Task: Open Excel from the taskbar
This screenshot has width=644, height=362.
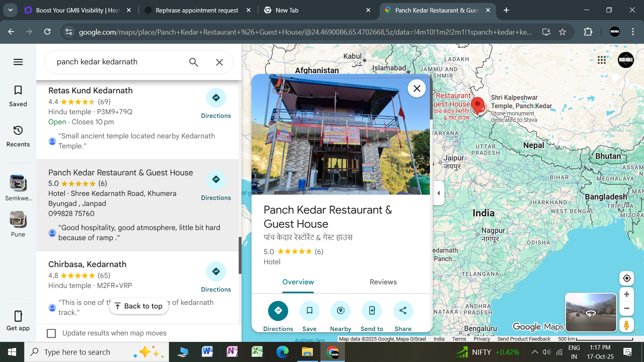Action: (257, 352)
